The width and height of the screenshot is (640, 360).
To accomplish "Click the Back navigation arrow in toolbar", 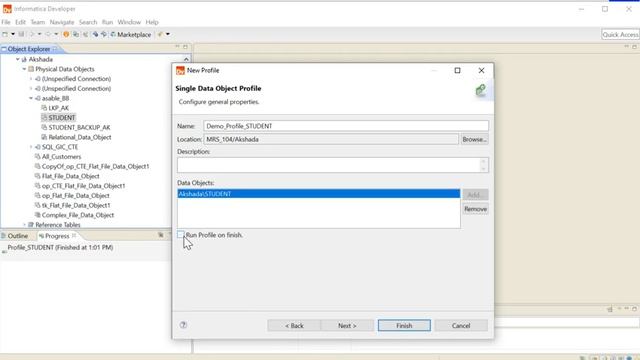I will (x=31, y=34).
